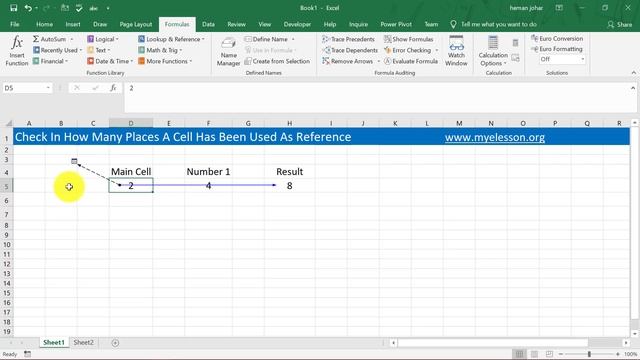
Task: Click zoom in plus button
Action: point(617,354)
